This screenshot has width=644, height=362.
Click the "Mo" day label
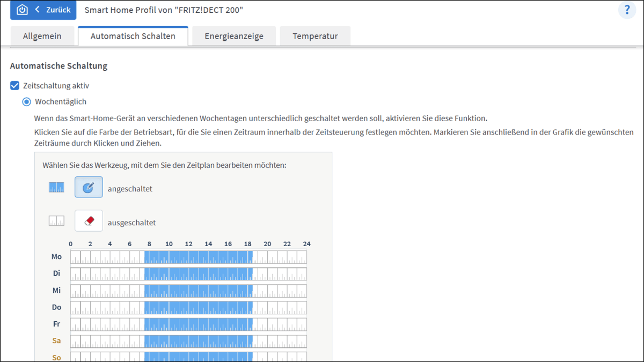pos(56,256)
